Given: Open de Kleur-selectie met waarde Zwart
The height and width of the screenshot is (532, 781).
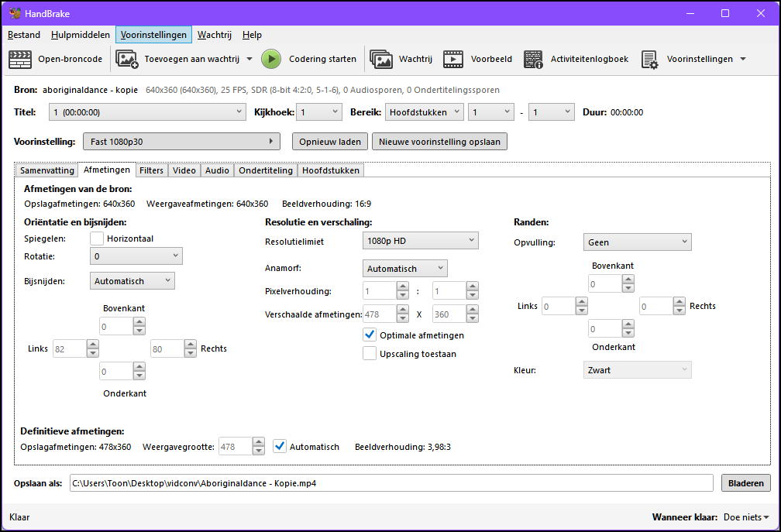Looking at the screenshot, I should (x=637, y=369).
